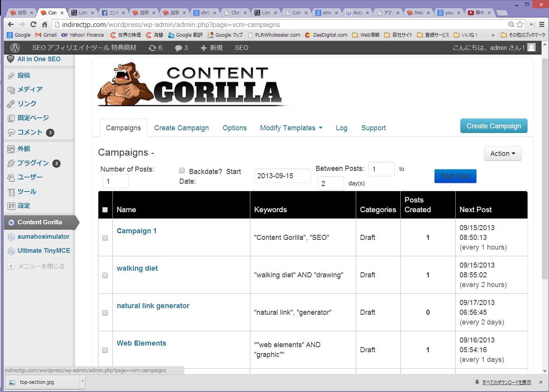
Task: Open the Log tab
Action: pos(341,128)
